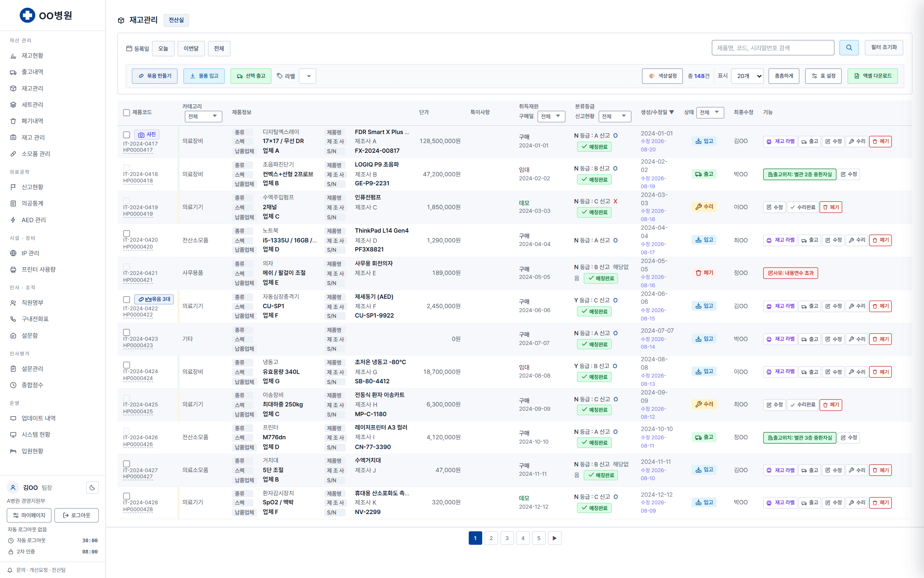Go to next page arrow
The image size is (924, 578).
click(x=554, y=538)
